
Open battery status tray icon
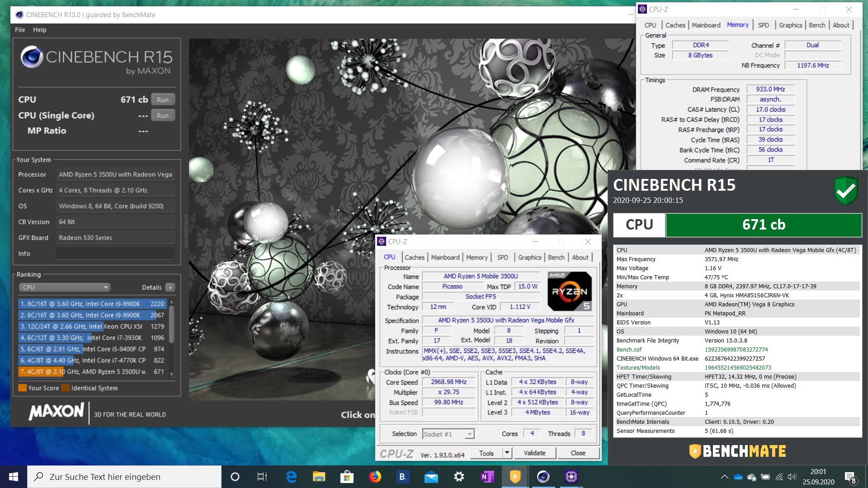[x=765, y=477]
